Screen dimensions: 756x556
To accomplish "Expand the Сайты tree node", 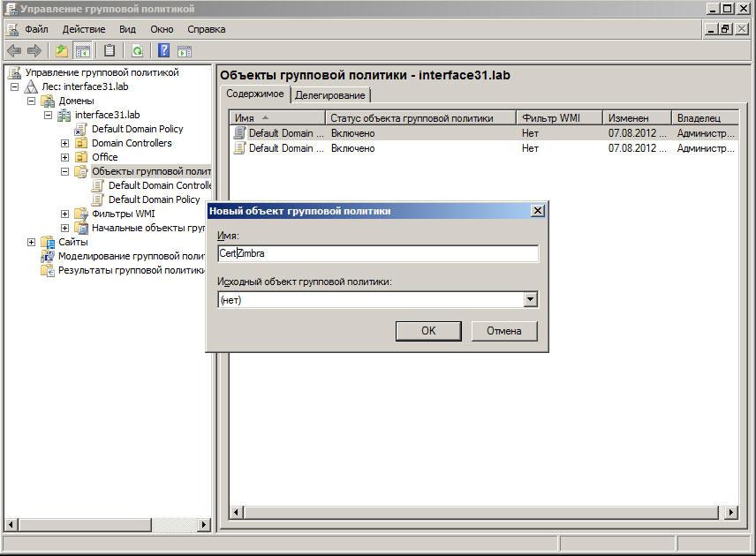I will [x=32, y=242].
